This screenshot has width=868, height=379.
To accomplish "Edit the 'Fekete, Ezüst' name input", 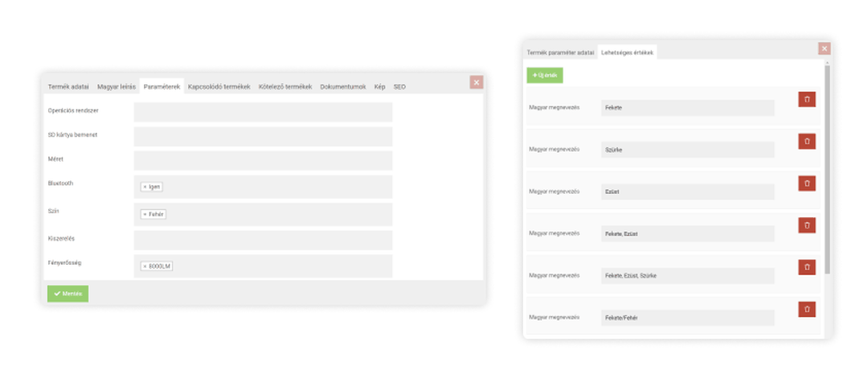I will pos(687,234).
